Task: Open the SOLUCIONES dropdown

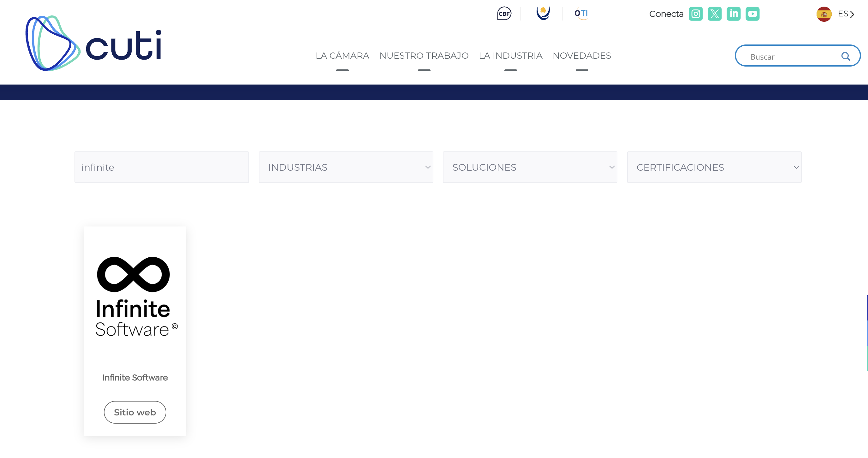Action: coord(530,167)
